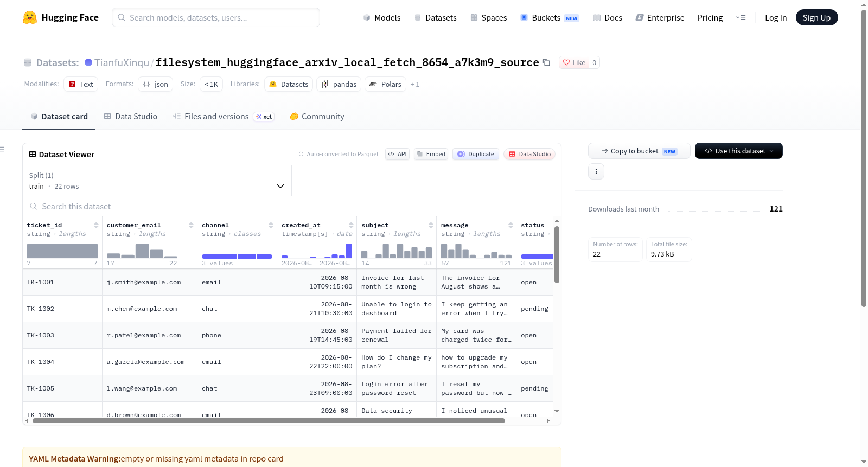The height and width of the screenshot is (467, 868).
Task: Click the Text modality tag
Action: point(81,84)
